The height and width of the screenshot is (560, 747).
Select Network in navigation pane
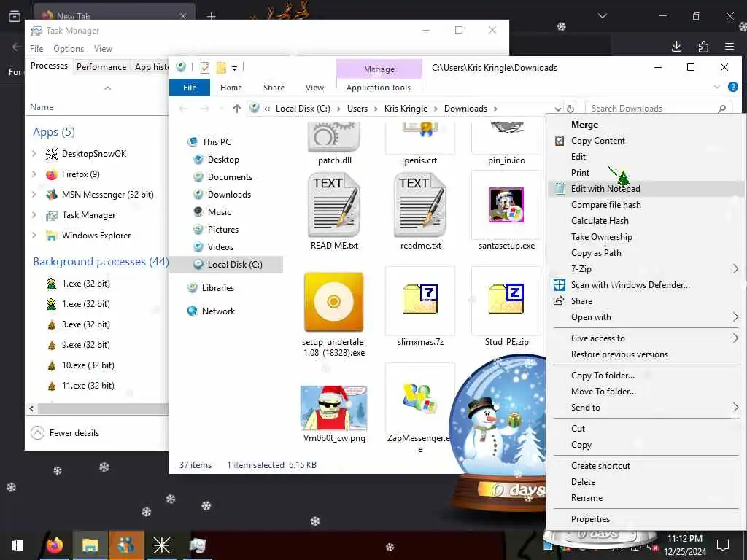(218, 311)
